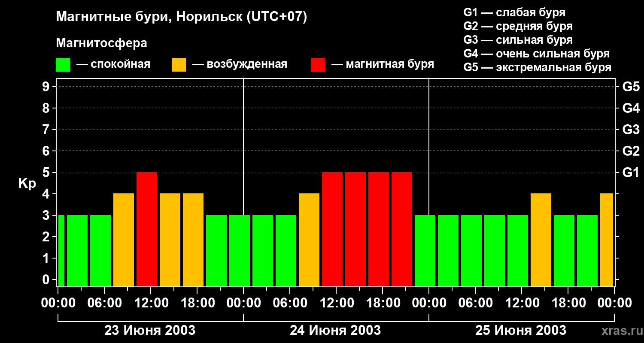Click the '24 Июня 2003' date label

click(x=335, y=331)
